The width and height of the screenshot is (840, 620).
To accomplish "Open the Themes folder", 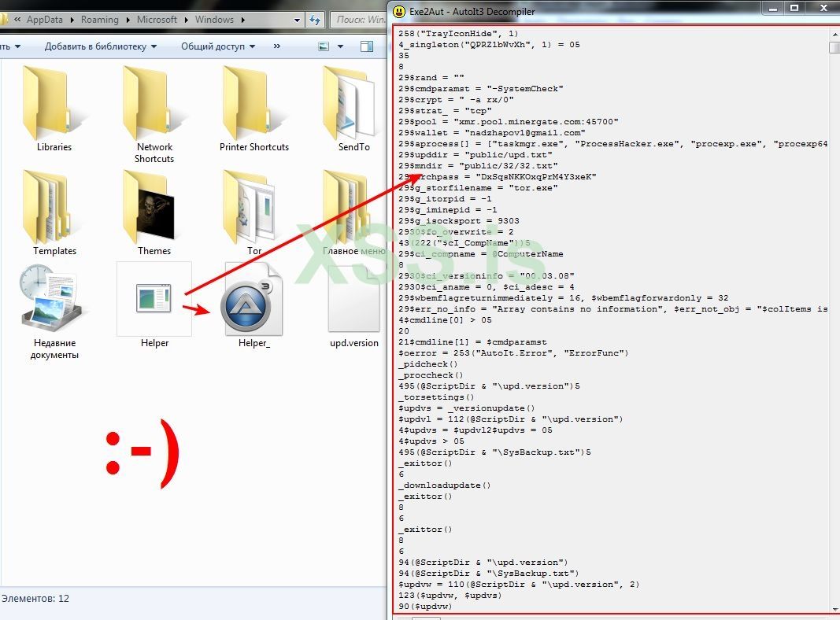I will click(154, 213).
